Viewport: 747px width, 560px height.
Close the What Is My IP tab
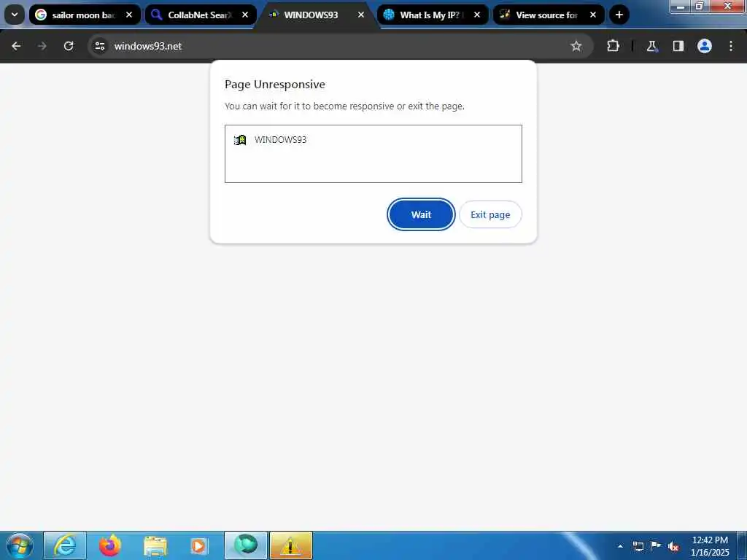477,15
